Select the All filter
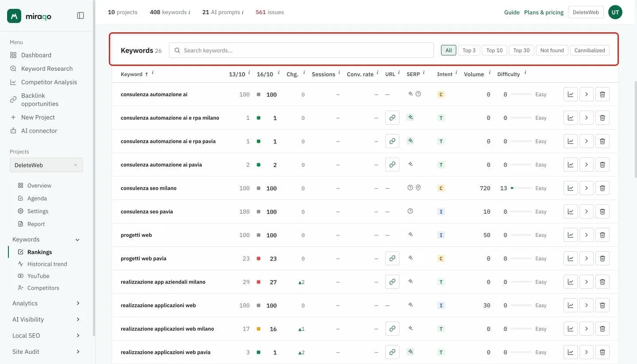This screenshot has height=364, width=637. click(449, 50)
